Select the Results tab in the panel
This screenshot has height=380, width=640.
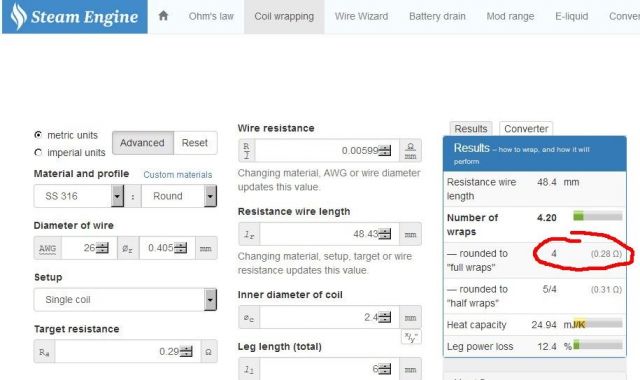(471, 129)
